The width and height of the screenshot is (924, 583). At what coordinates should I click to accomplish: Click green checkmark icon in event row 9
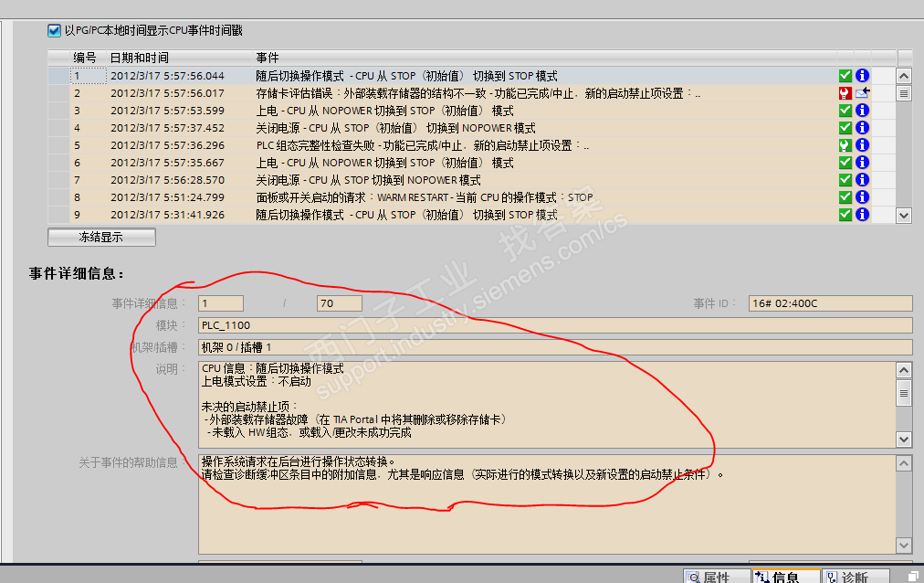pyautogui.click(x=845, y=215)
